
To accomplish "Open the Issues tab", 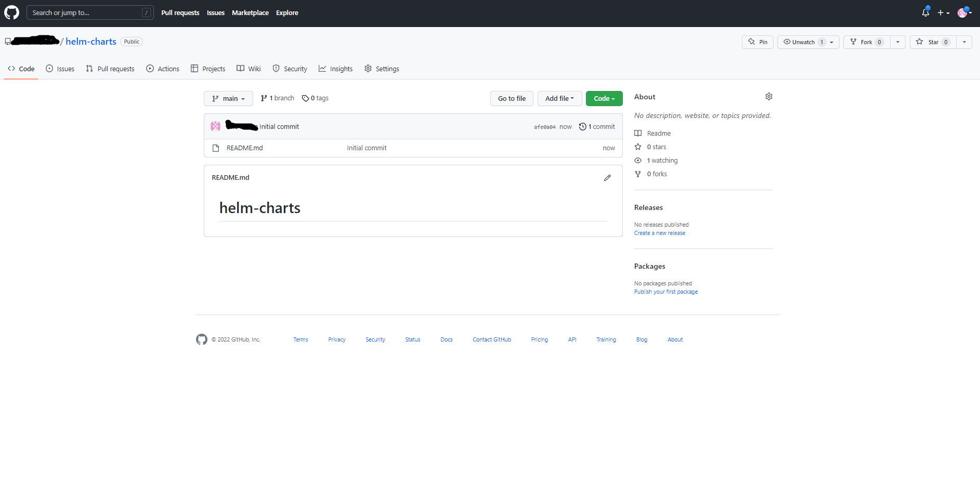I will point(60,69).
